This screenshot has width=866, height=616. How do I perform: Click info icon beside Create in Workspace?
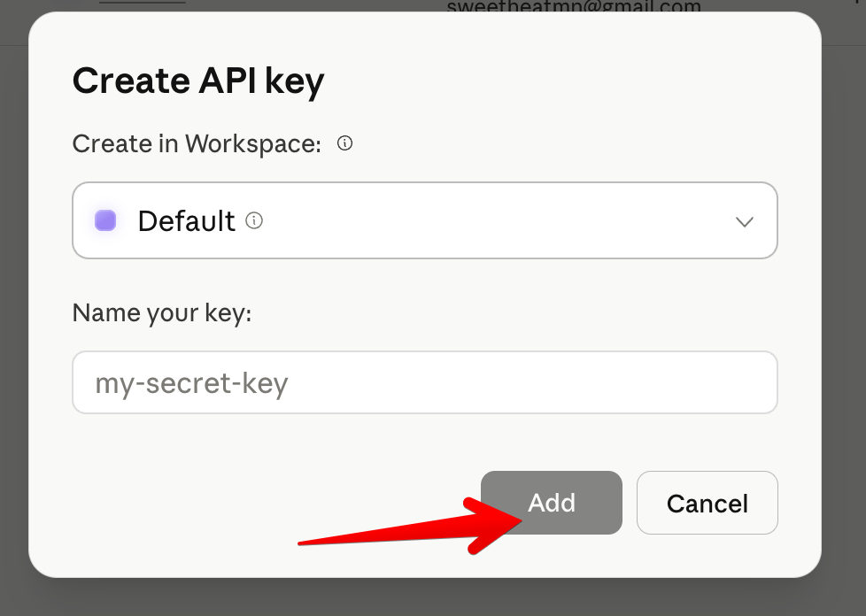pos(345,143)
